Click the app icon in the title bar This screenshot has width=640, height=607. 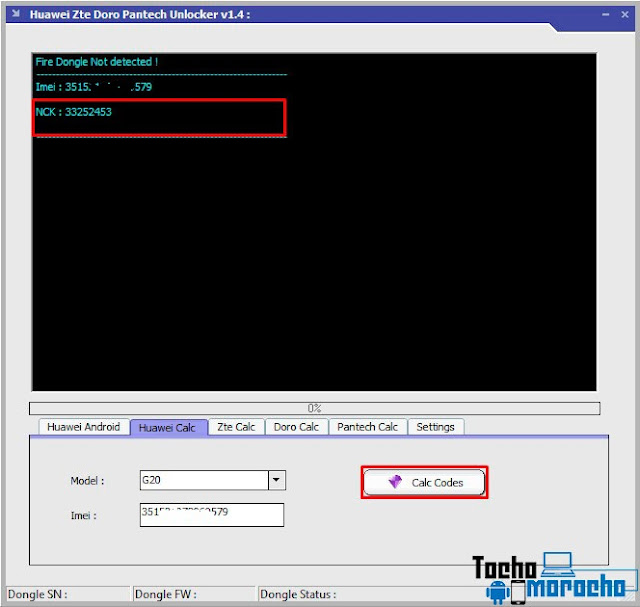[x=16, y=14]
